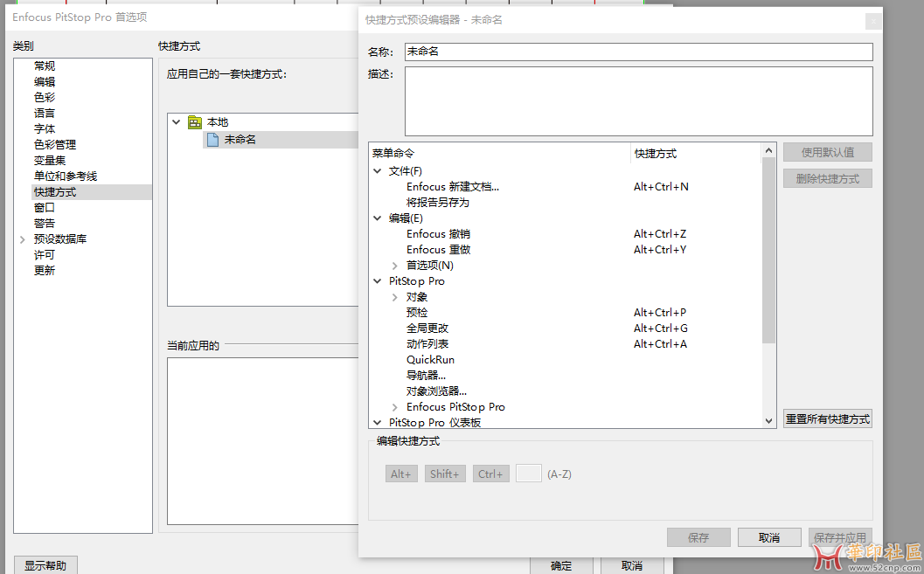Select the 将报告另存为 command
The height and width of the screenshot is (574, 924).
click(438, 203)
